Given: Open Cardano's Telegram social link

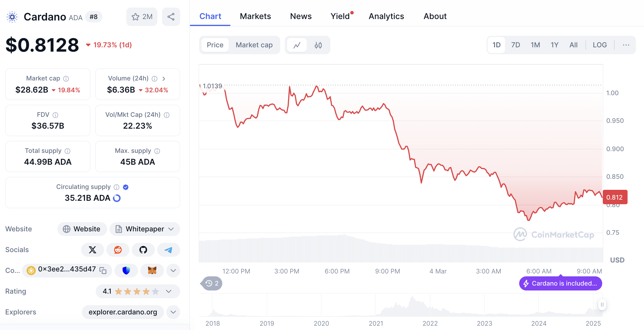Looking at the screenshot, I should pos(168,250).
